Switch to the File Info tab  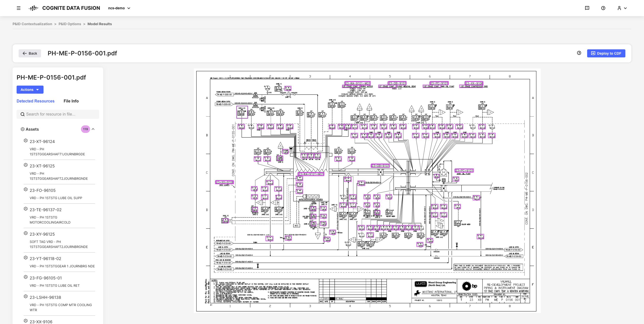click(71, 101)
